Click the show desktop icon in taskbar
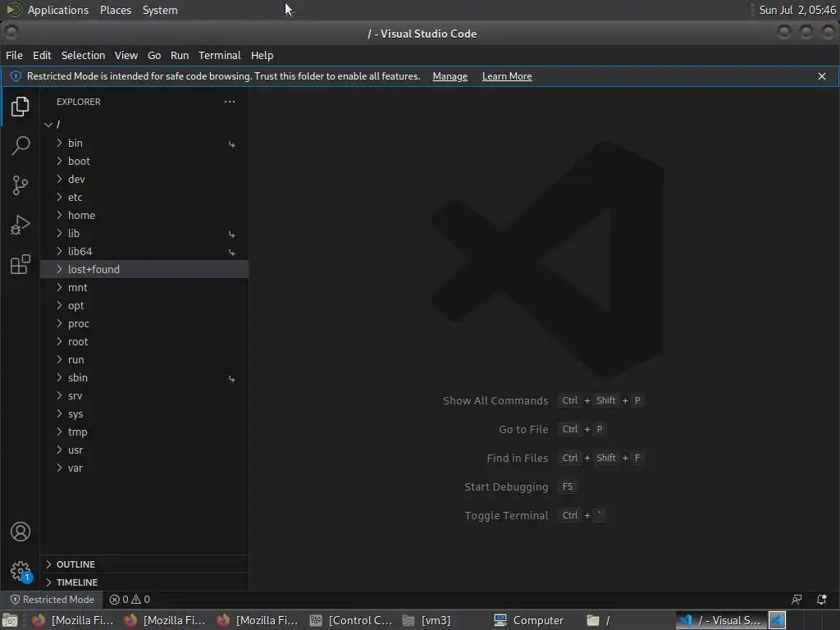840x630 pixels. (x=10, y=620)
